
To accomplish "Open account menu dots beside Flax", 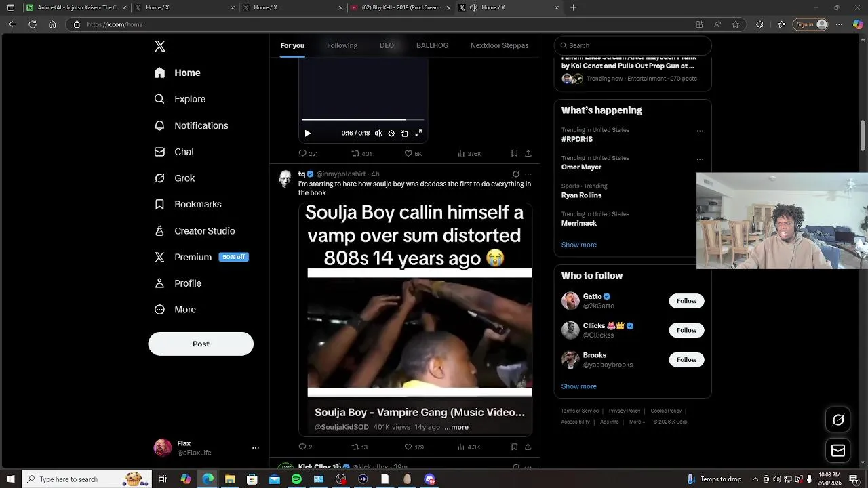I will pos(256,448).
